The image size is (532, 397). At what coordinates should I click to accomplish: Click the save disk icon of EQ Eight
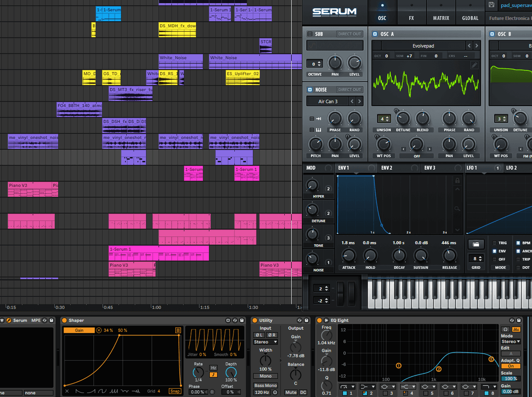coord(519,320)
